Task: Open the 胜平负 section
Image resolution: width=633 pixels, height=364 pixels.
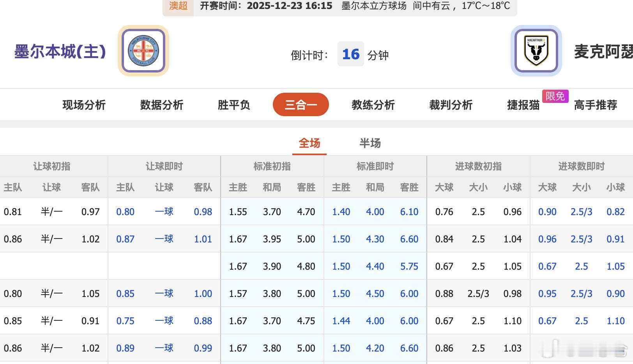Action: (x=233, y=104)
